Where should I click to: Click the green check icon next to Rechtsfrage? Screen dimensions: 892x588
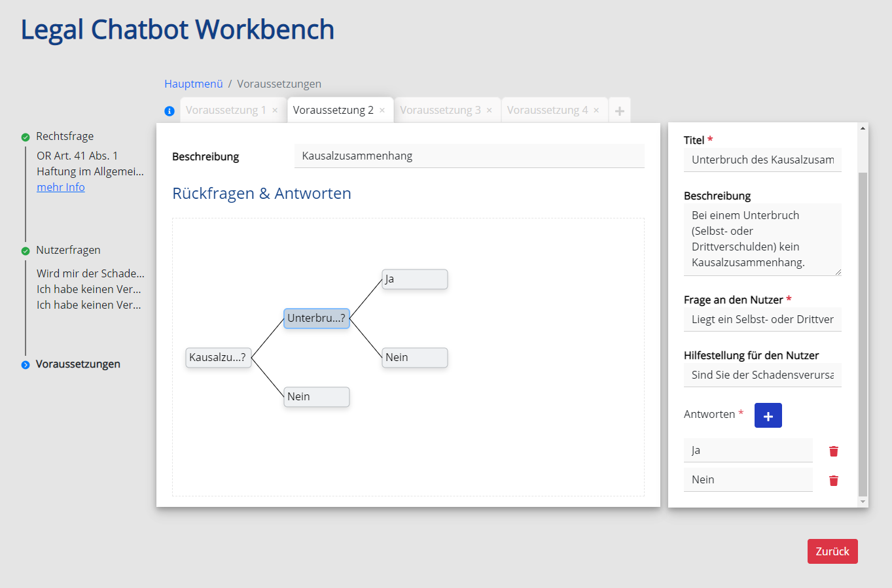[26, 137]
